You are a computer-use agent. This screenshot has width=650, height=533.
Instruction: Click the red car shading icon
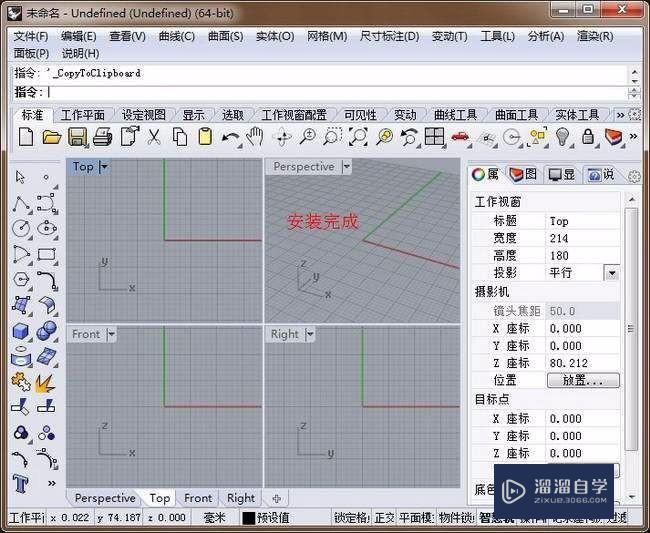(460, 137)
